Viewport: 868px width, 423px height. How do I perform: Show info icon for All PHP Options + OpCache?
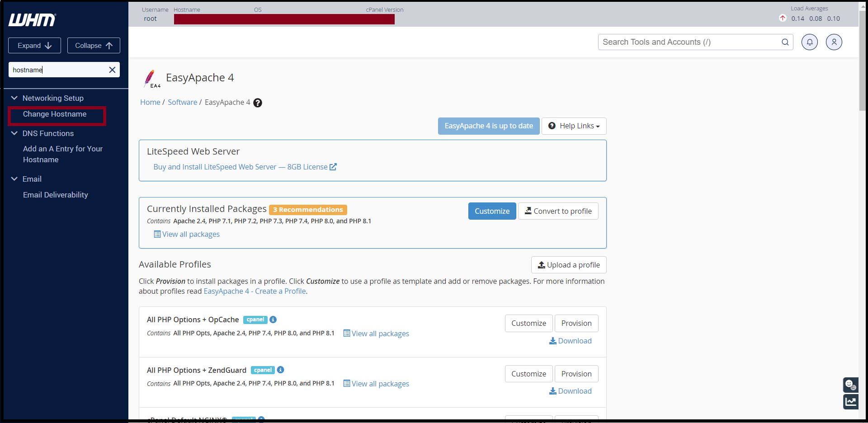coord(273,320)
